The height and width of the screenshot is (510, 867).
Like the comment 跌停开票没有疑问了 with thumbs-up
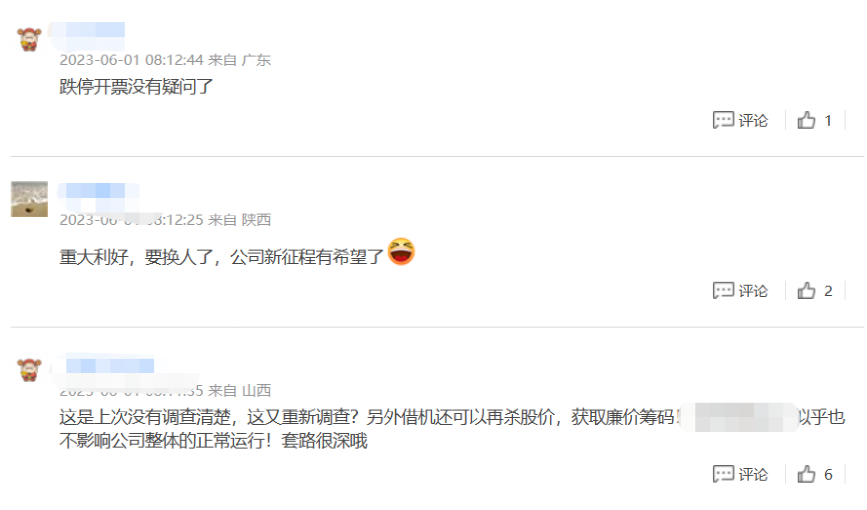[x=806, y=120]
